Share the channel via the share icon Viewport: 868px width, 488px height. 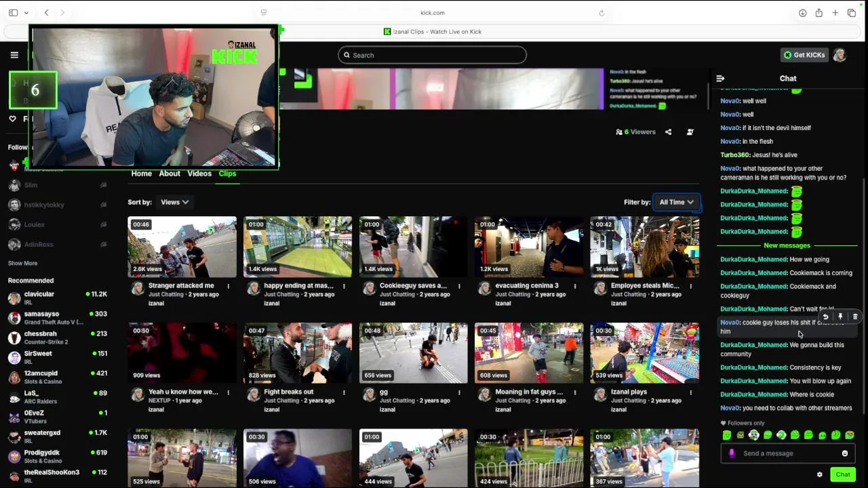click(668, 132)
